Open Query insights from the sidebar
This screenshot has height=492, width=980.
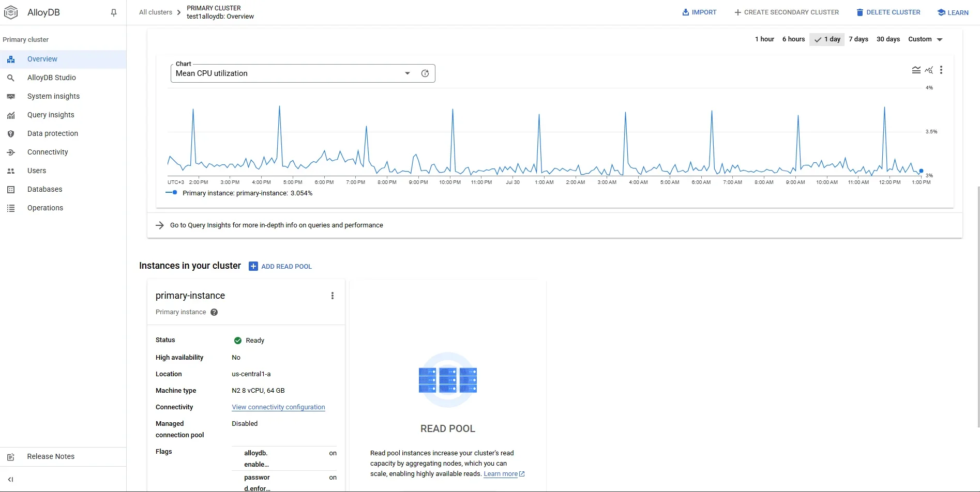click(49, 115)
